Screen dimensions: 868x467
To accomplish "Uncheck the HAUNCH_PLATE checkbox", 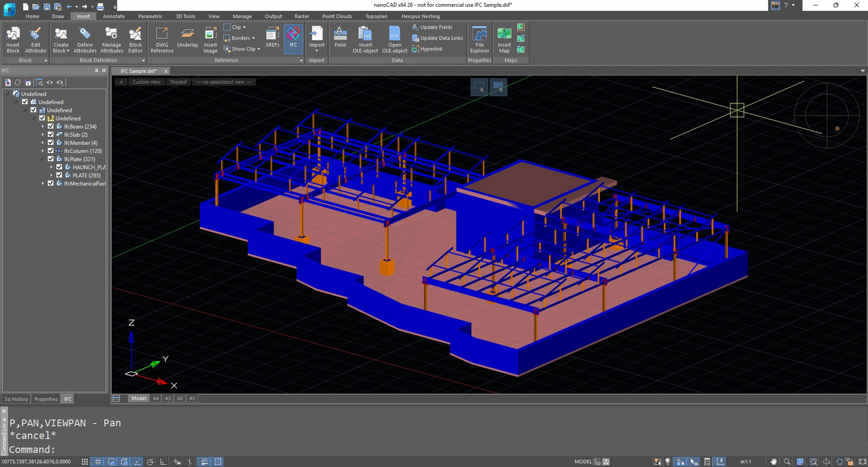I will (x=59, y=167).
